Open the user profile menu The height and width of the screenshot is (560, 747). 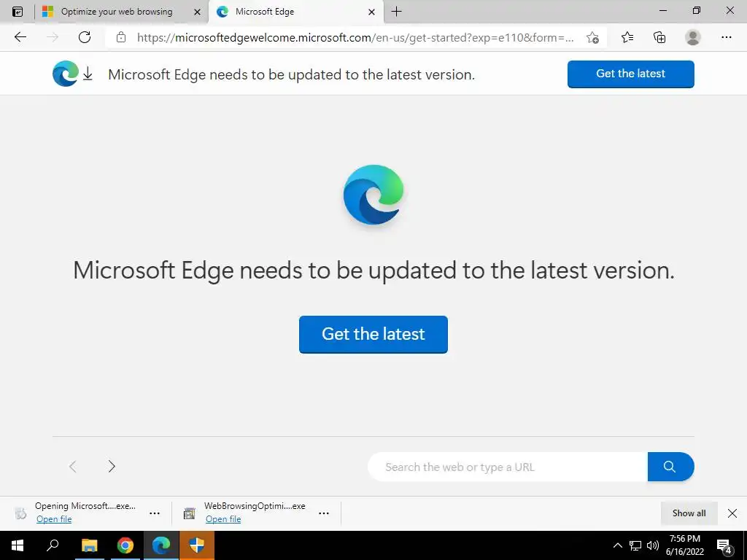click(x=693, y=37)
